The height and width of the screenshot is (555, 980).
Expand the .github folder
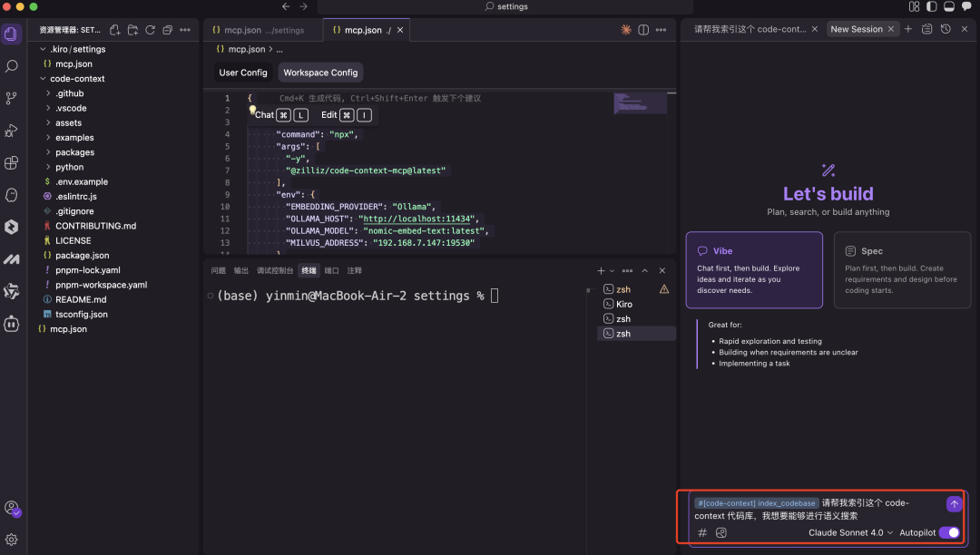coord(48,93)
